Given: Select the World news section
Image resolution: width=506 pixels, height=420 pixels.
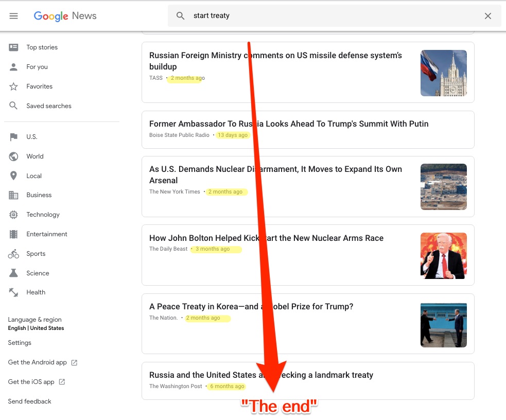Looking at the screenshot, I should [35, 156].
